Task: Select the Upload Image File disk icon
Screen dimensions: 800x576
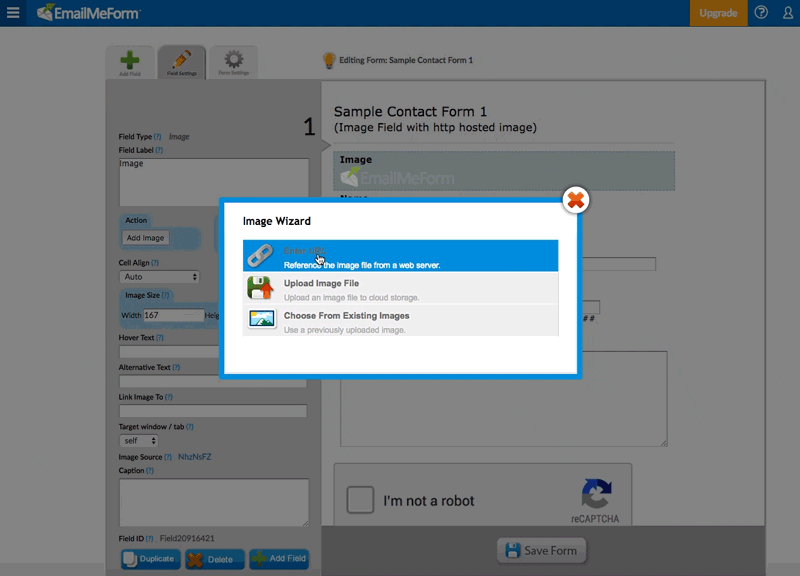Action: click(x=259, y=290)
